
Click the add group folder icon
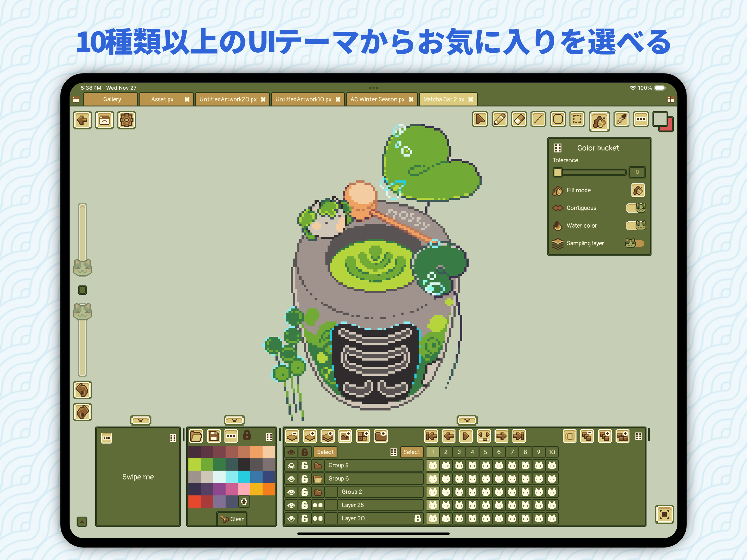381,437
